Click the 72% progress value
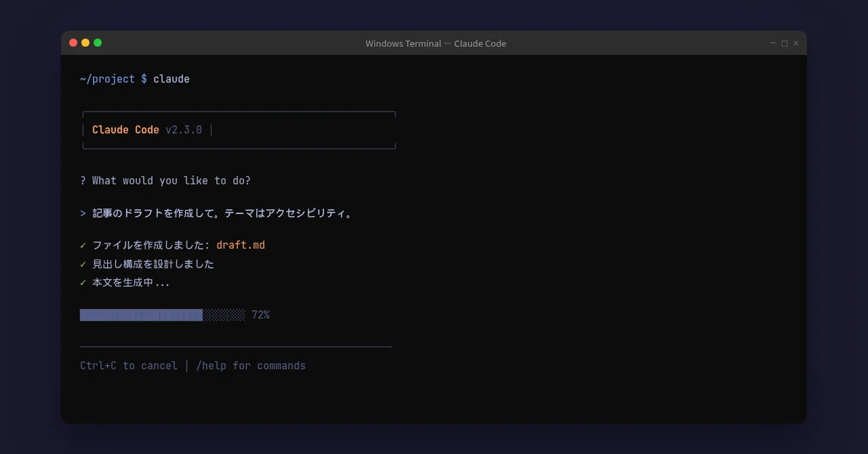Image resolution: width=868 pixels, height=454 pixels. point(260,315)
